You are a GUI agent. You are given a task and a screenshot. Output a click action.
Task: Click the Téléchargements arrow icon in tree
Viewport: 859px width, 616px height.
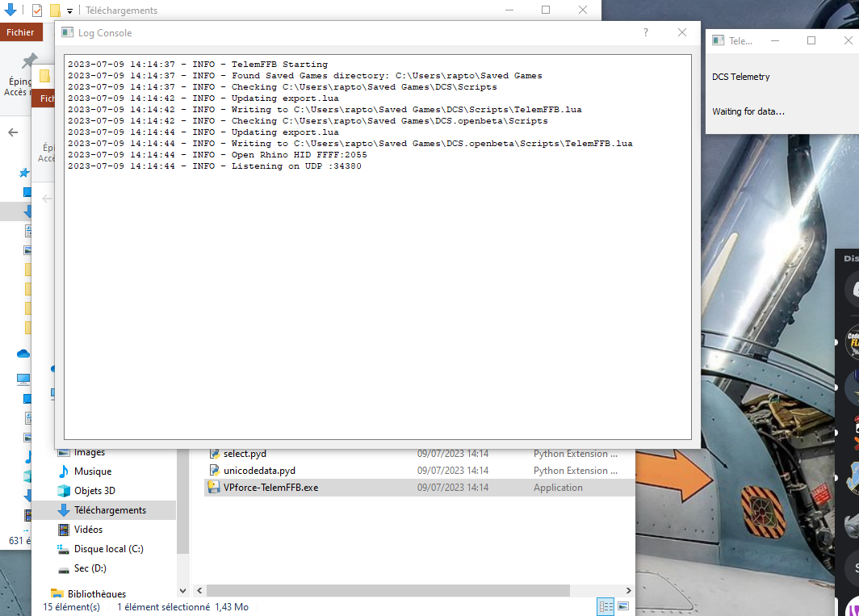coord(64,510)
